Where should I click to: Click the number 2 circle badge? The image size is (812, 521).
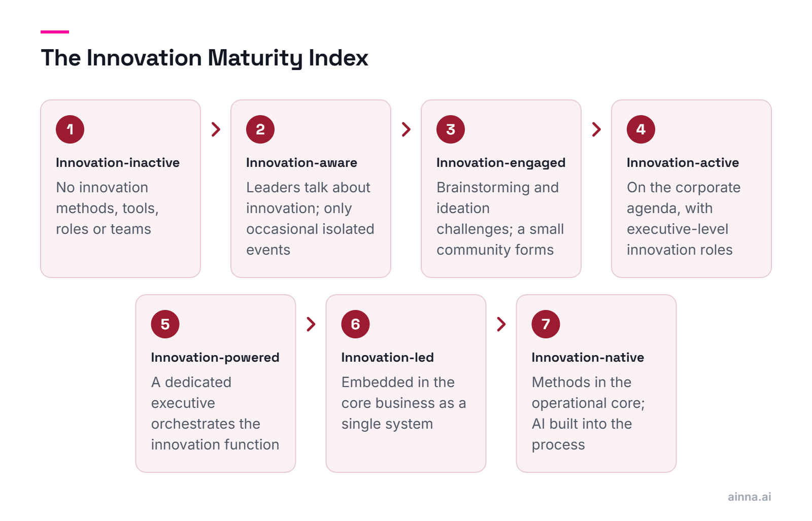click(260, 129)
